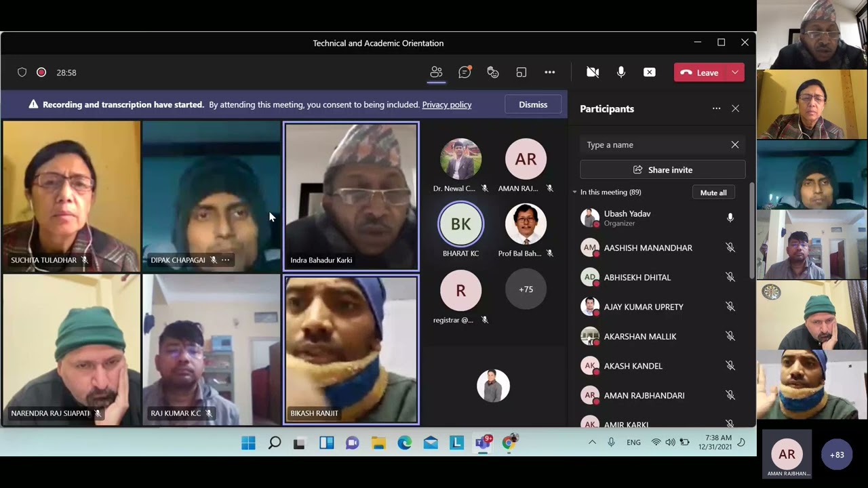Open More actions ellipsis in meeting toolbar
This screenshot has height=488, width=868.
tap(550, 73)
